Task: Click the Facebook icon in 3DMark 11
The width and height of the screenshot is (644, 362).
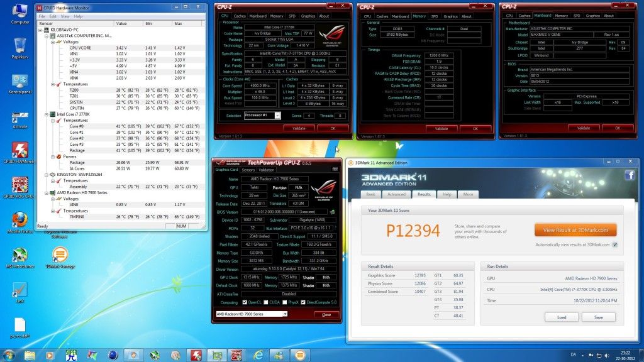Action: tap(630, 175)
